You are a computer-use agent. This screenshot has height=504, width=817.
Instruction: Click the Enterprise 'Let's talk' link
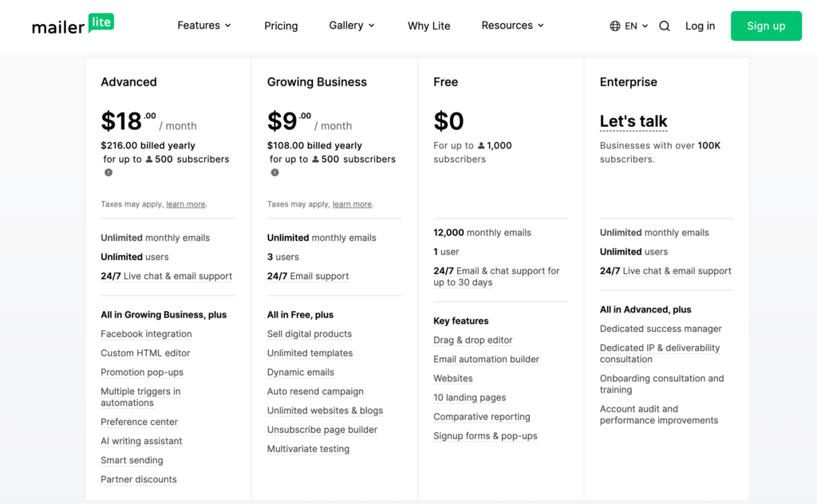click(633, 121)
